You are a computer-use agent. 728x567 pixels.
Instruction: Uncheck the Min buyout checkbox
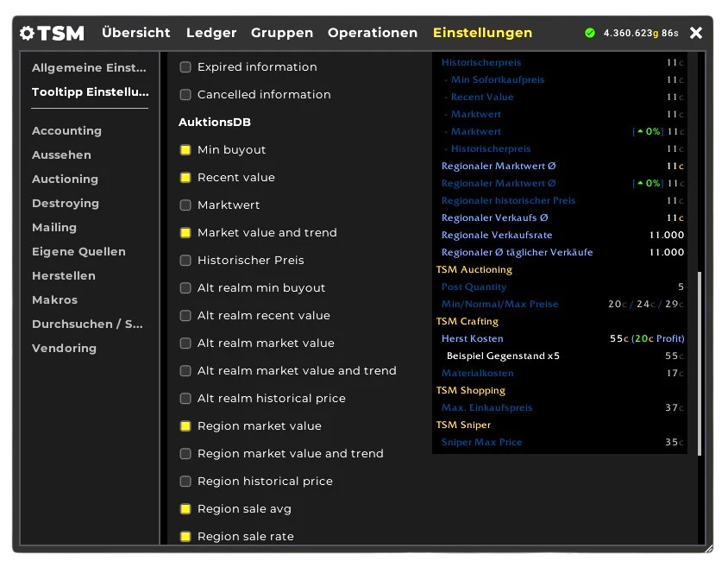(x=185, y=150)
